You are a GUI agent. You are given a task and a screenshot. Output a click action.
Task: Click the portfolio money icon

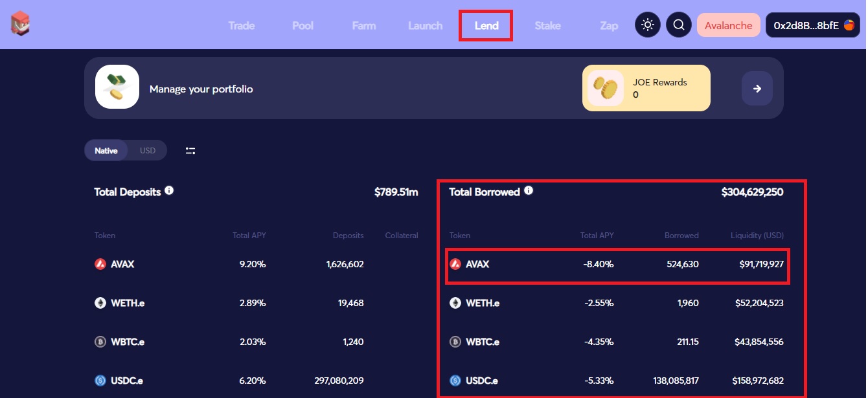tap(117, 87)
